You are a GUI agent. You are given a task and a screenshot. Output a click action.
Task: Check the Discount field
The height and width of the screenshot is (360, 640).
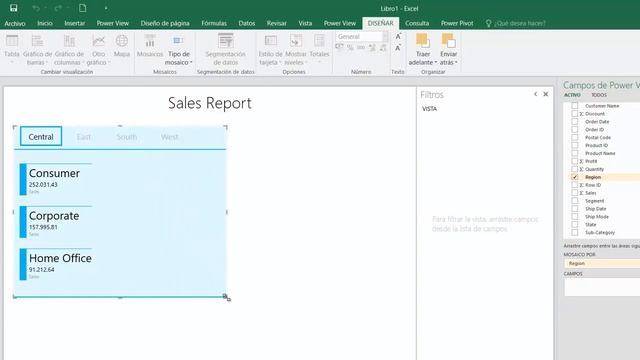[x=575, y=113]
